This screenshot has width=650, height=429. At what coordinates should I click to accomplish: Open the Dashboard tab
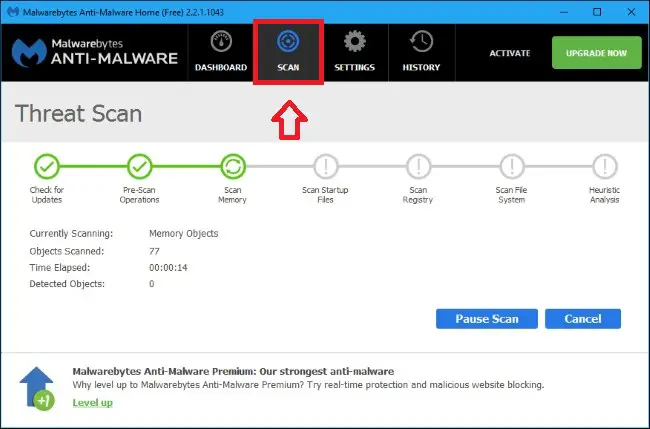(221, 52)
